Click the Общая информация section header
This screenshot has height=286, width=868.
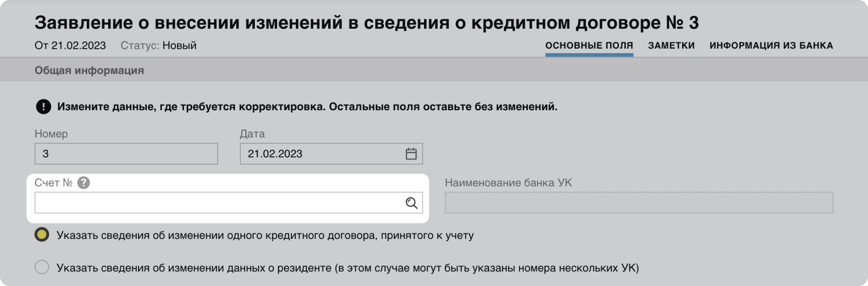pyautogui.click(x=89, y=71)
